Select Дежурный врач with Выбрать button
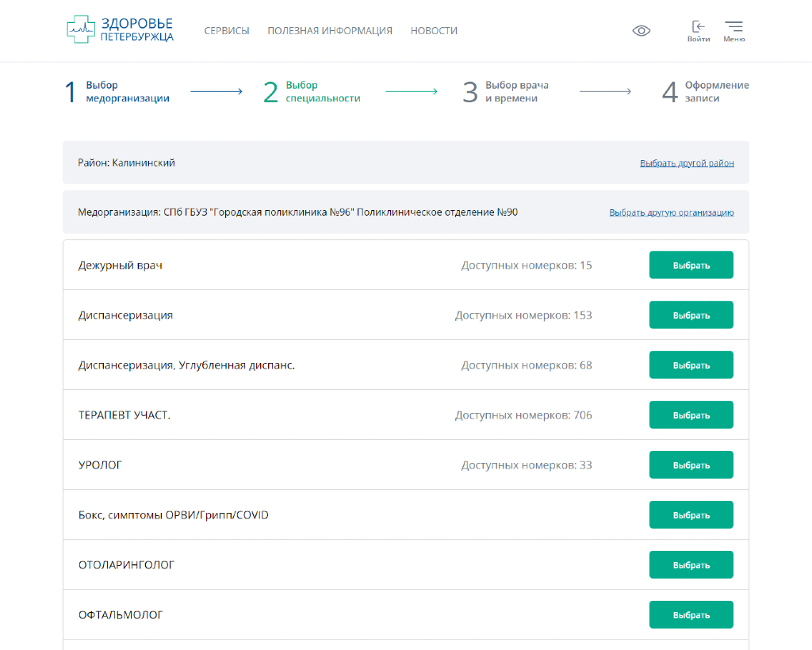This screenshot has width=812, height=650. click(691, 265)
